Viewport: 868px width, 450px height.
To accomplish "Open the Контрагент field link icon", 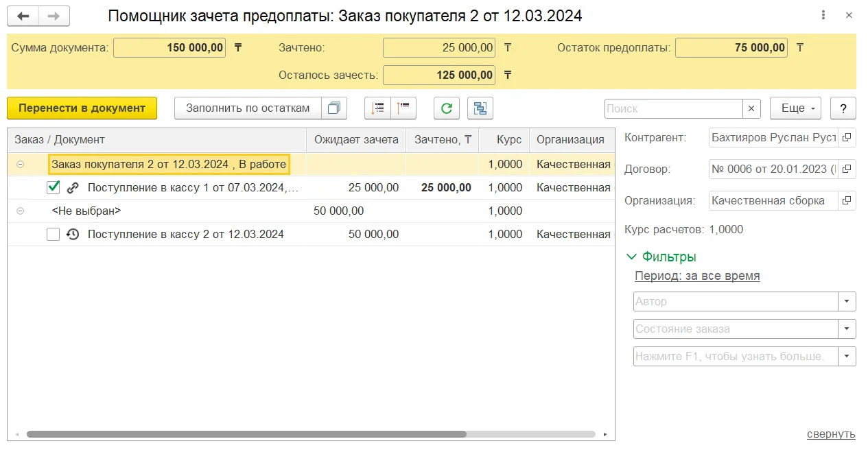I will pyautogui.click(x=847, y=137).
